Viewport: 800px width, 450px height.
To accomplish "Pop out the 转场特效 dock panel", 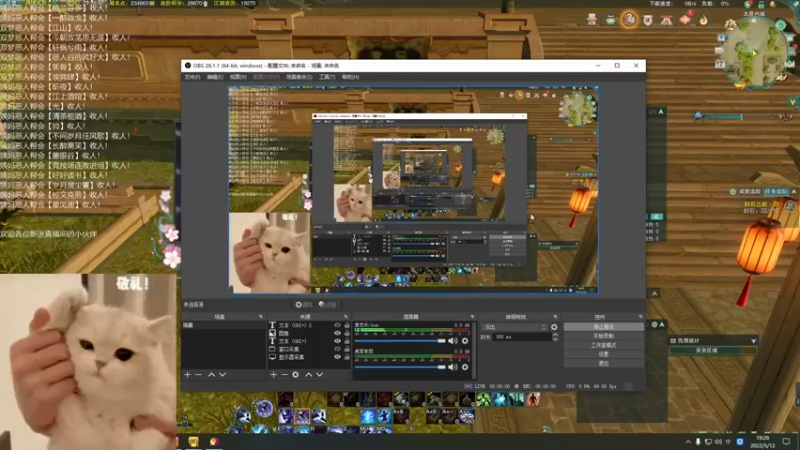I will click(555, 317).
